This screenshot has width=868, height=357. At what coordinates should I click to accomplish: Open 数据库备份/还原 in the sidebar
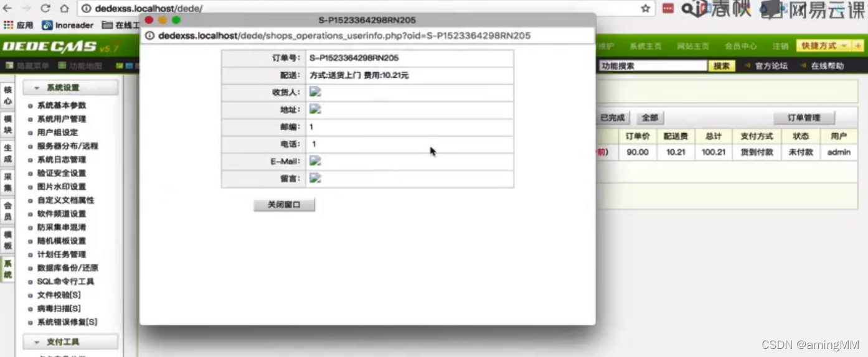point(67,268)
